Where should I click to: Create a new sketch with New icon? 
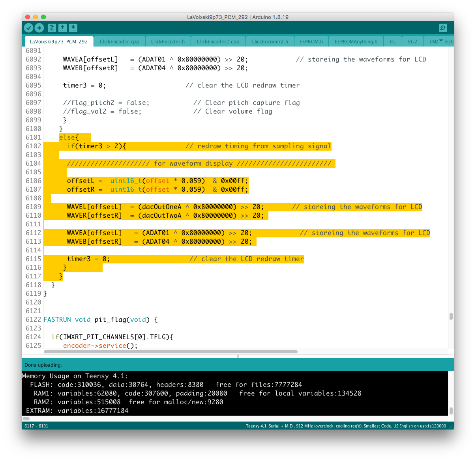pyautogui.click(x=52, y=28)
